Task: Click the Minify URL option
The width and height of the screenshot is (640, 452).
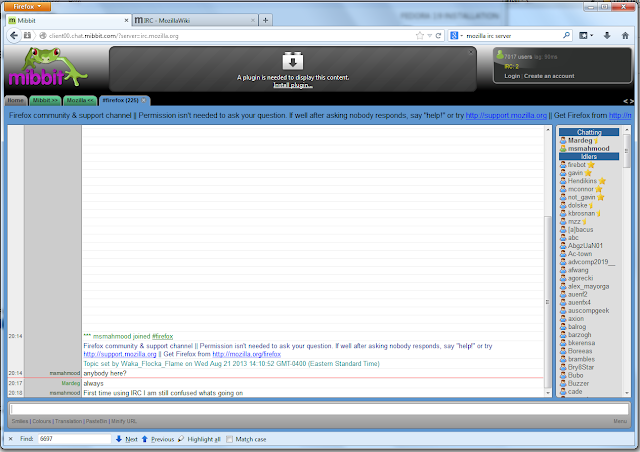Action: (124, 421)
